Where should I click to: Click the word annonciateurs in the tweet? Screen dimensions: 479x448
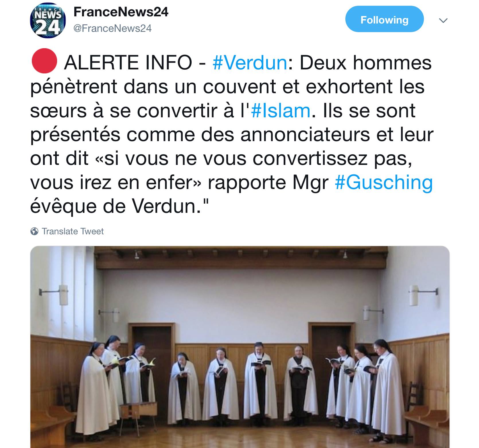coord(305,135)
